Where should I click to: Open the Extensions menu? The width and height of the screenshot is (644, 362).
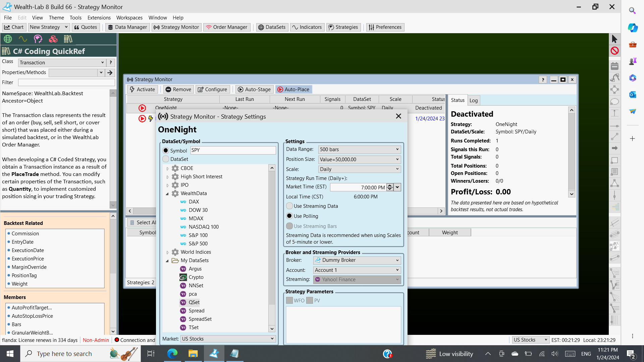point(99,18)
